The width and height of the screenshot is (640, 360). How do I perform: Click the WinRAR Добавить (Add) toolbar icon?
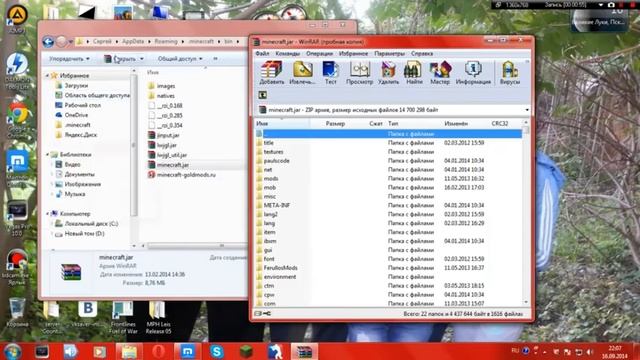point(272,73)
